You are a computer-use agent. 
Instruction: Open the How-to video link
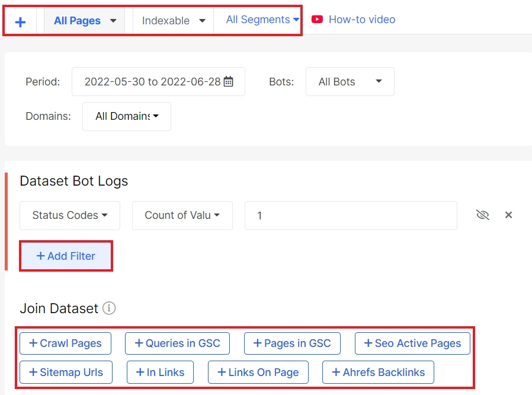pos(361,19)
